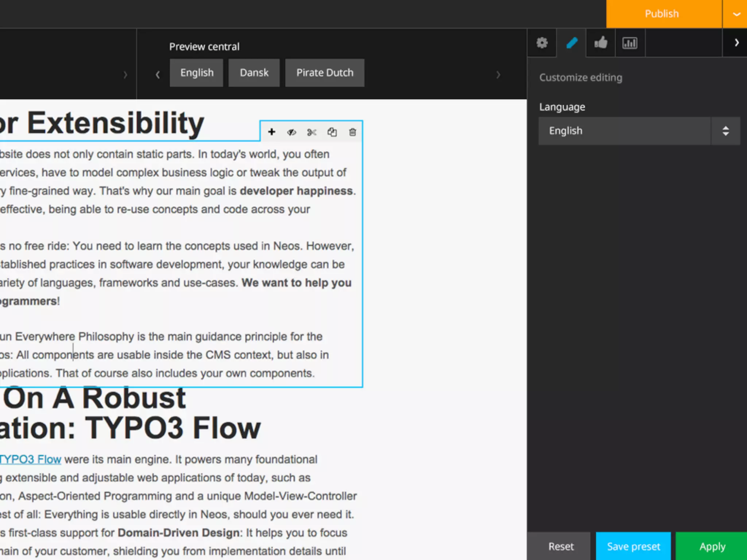Copy element with copy icon
The height and width of the screenshot is (560, 747).
tap(332, 132)
